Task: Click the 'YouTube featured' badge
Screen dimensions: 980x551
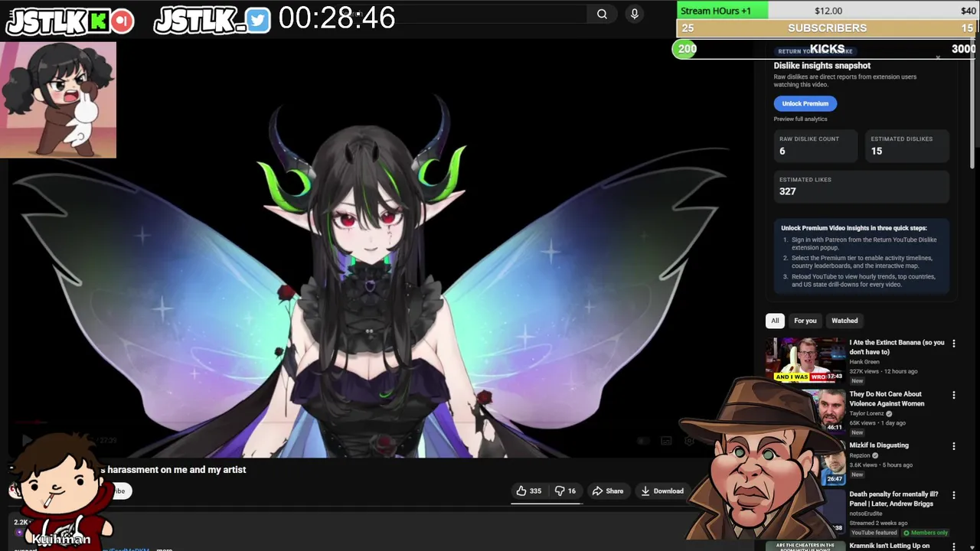Action: click(874, 533)
